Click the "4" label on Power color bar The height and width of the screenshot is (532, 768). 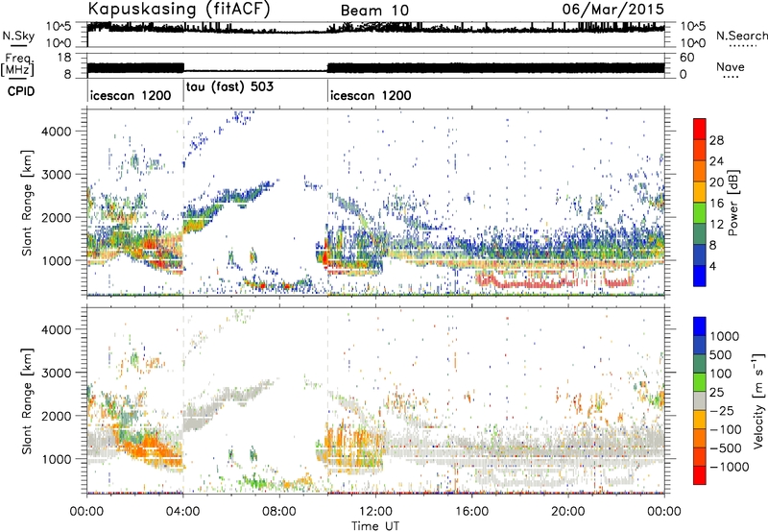[x=713, y=267]
